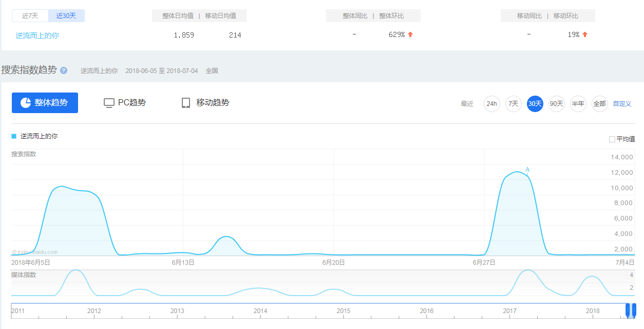Click the monitor icon for PC趋势
The width and height of the screenshot is (644, 329).
pyautogui.click(x=109, y=103)
